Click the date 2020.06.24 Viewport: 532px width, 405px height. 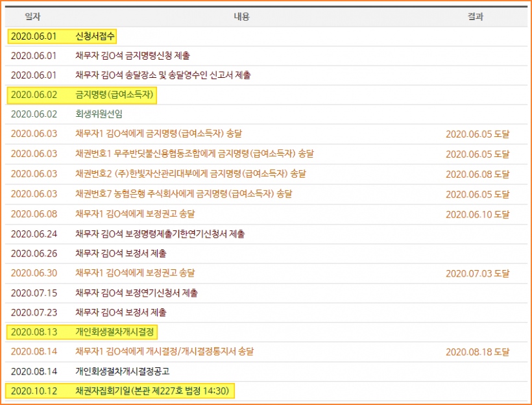pos(34,234)
